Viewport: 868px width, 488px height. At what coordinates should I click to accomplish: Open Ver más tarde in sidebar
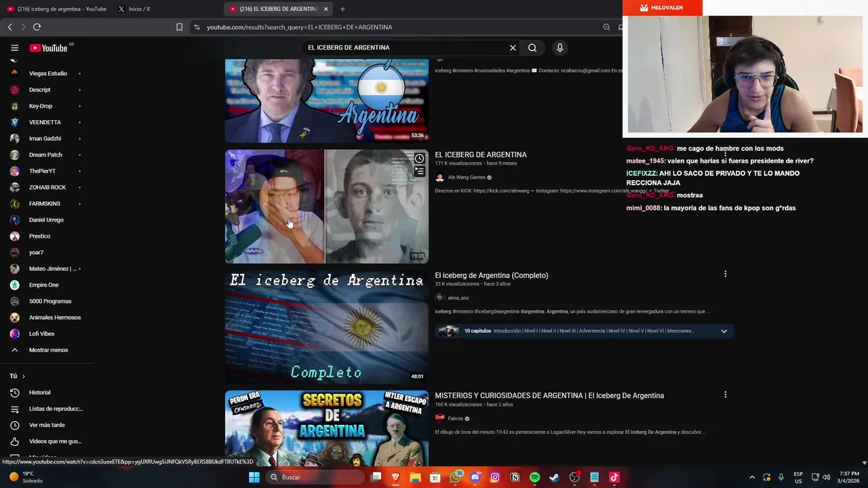[46, 425]
